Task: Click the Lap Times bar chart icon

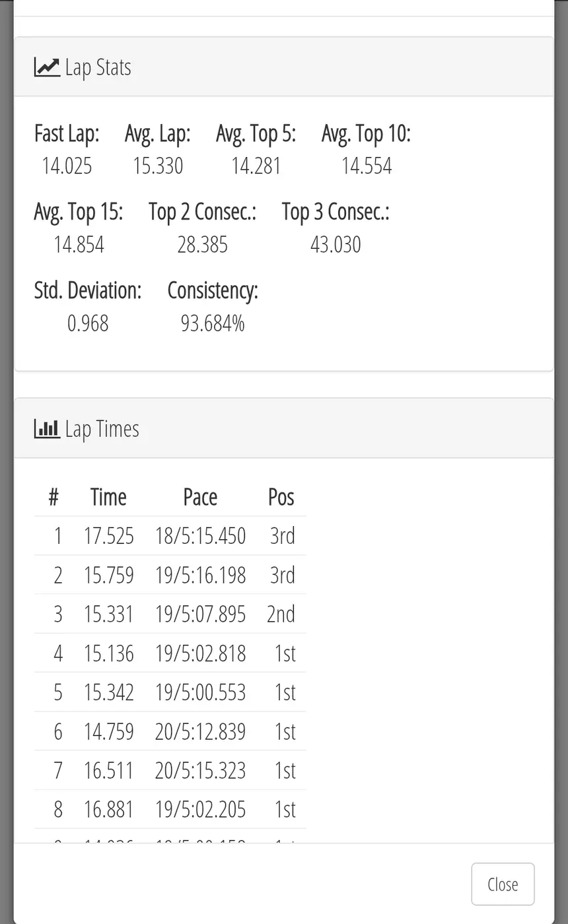Action: (47, 429)
